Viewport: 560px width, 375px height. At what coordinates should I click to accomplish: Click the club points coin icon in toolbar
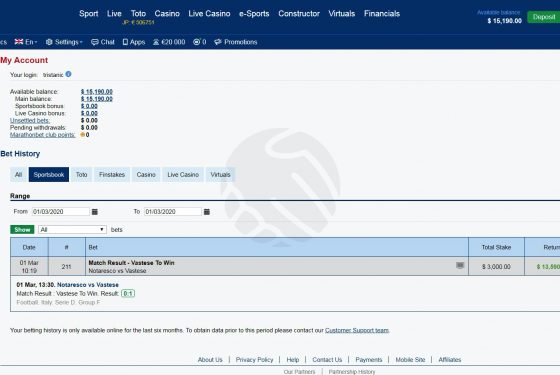[196, 42]
